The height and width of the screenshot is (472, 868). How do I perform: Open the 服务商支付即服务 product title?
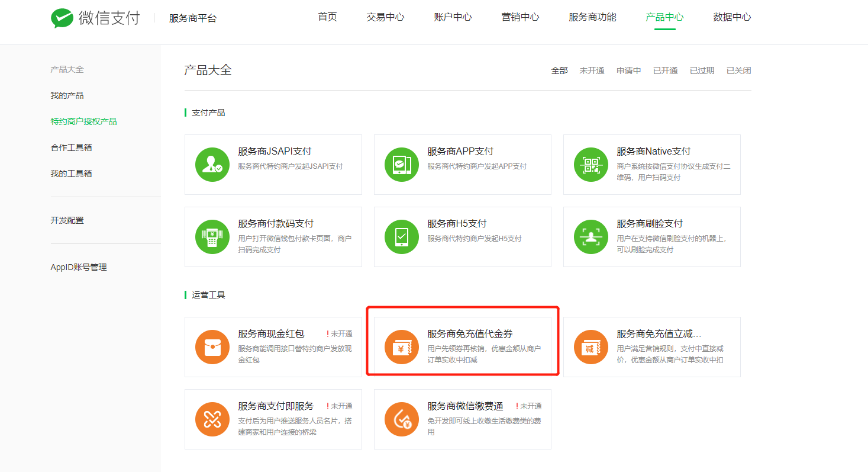click(276, 406)
